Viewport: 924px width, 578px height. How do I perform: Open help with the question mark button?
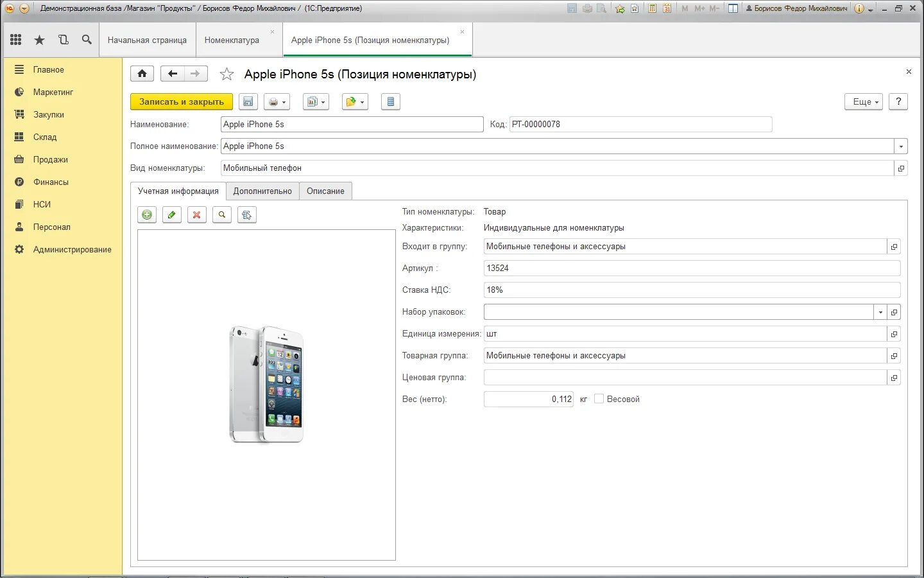coord(898,101)
